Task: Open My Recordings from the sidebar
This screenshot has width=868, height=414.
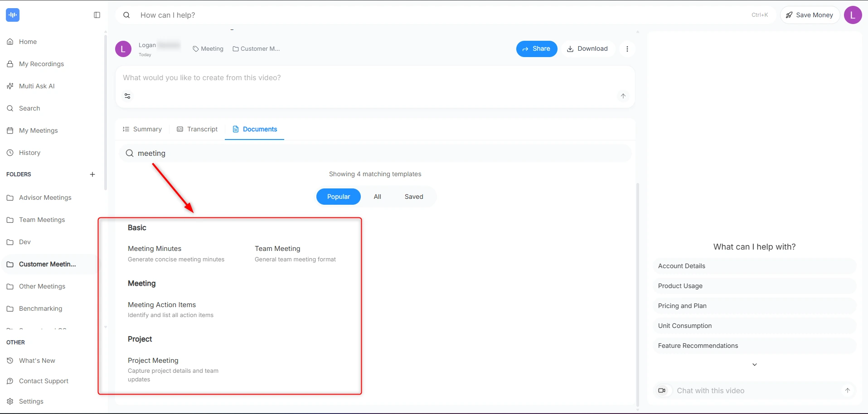Action: click(41, 64)
